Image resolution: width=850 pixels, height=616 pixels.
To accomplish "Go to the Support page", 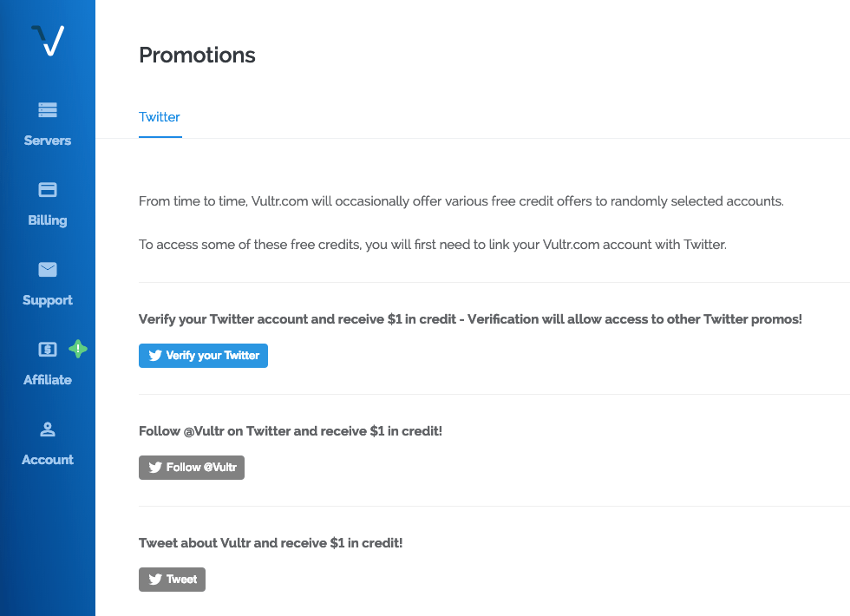I will [x=47, y=299].
